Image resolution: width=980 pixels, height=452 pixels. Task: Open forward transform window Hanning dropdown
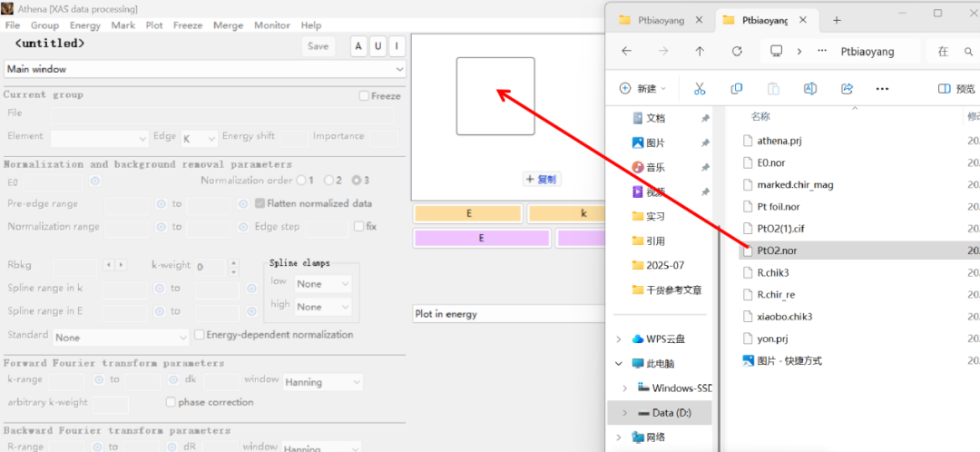coord(323,382)
